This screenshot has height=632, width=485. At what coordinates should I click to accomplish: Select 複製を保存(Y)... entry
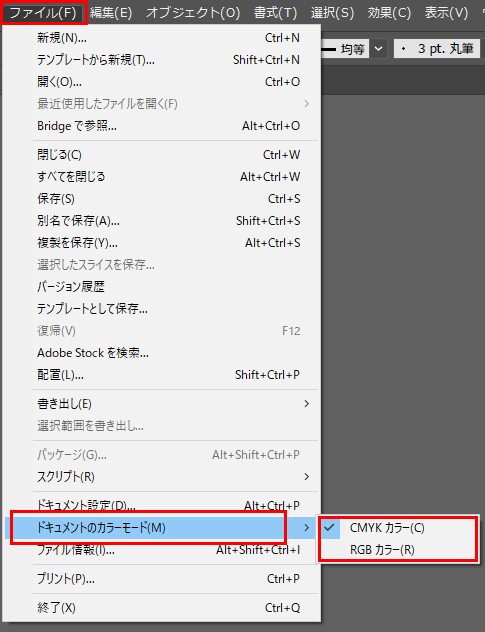point(163,243)
